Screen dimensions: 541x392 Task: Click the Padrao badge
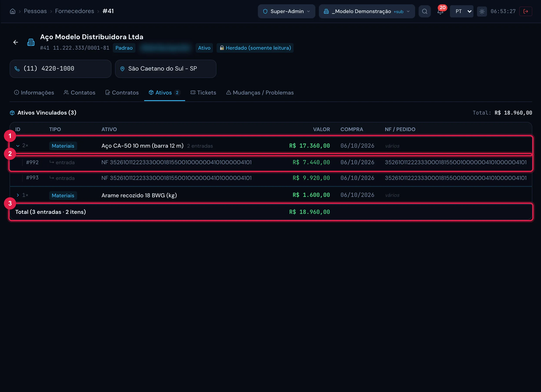[x=124, y=48]
